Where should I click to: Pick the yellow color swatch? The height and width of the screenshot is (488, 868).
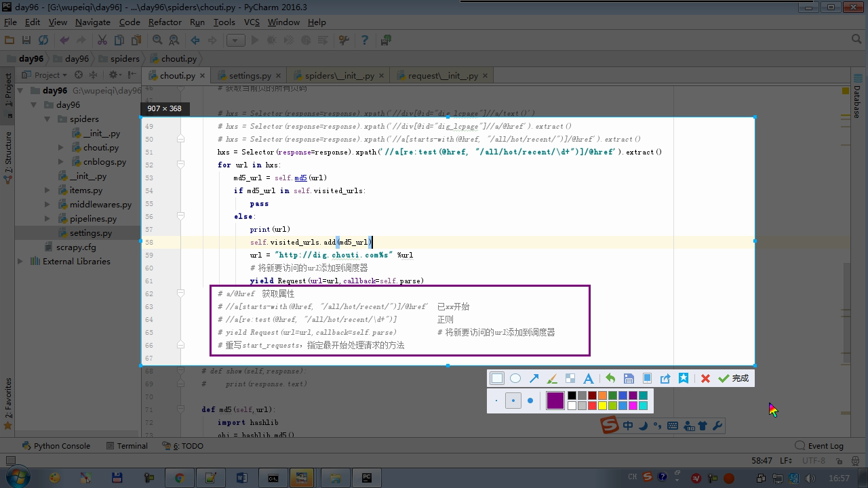[602, 406]
